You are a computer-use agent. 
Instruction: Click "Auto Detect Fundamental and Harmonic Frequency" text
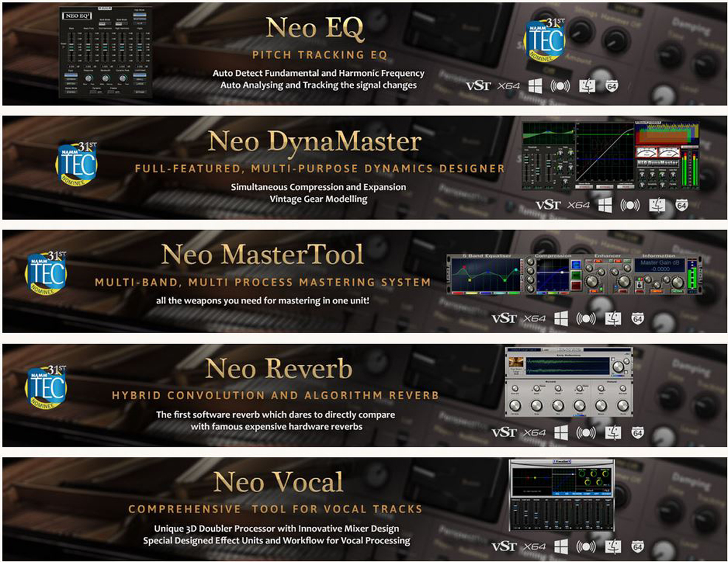pos(318,73)
